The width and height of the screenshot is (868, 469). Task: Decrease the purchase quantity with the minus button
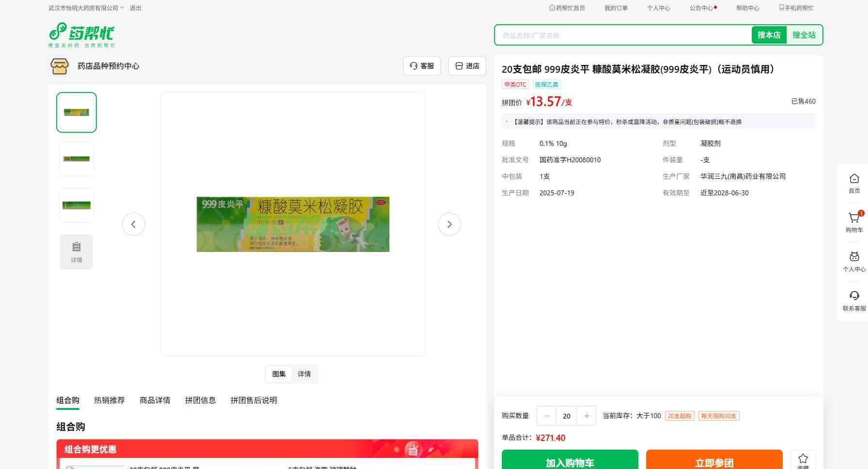547,416
